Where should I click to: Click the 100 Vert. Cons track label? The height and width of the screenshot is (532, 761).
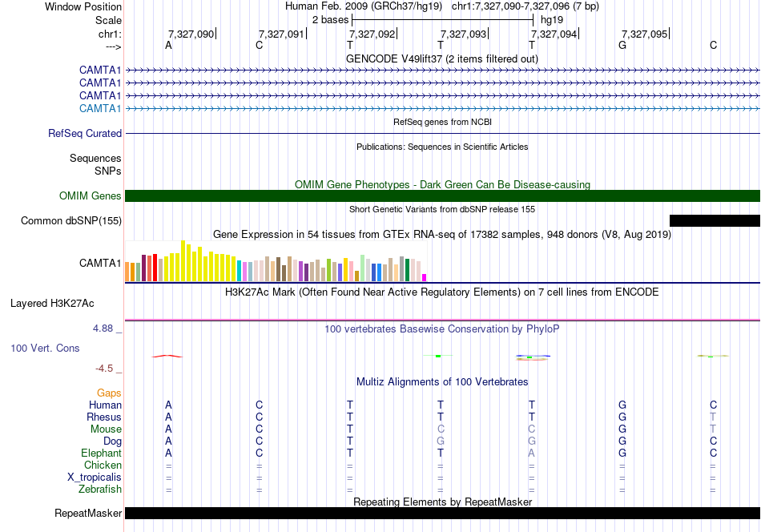pyautogui.click(x=45, y=348)
